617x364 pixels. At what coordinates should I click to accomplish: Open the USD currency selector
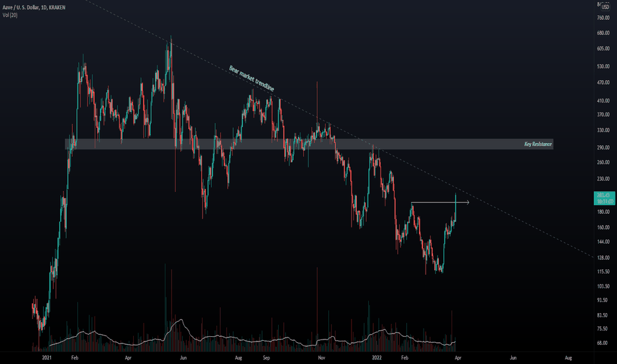point(605,7)
